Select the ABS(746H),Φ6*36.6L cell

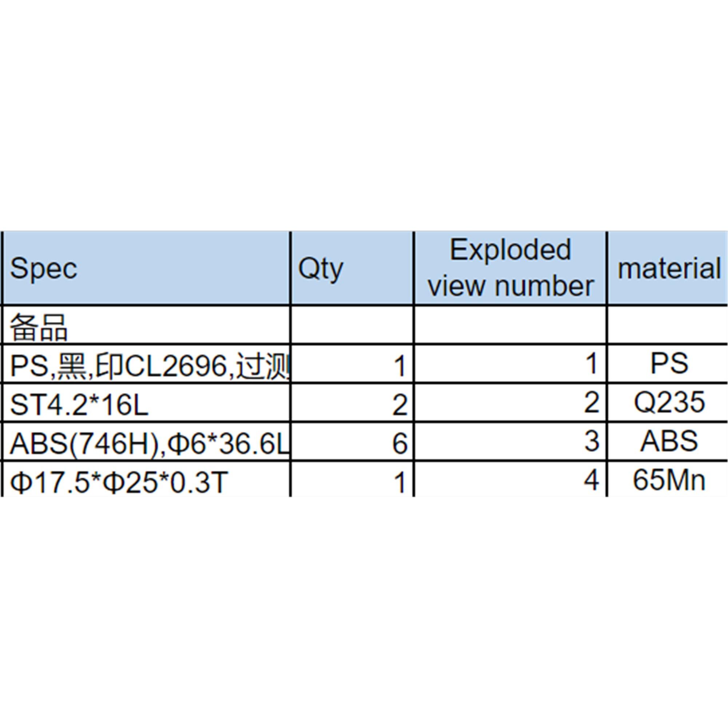pyautogui.click(x=147, y=441)
